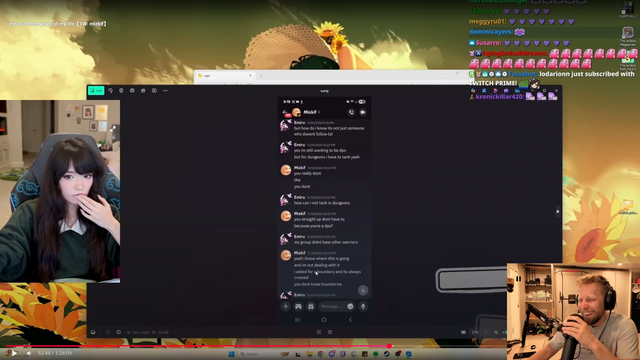Start a video call with Mizkif
This screenshot has width=640, height=360.
coord(363,112)
